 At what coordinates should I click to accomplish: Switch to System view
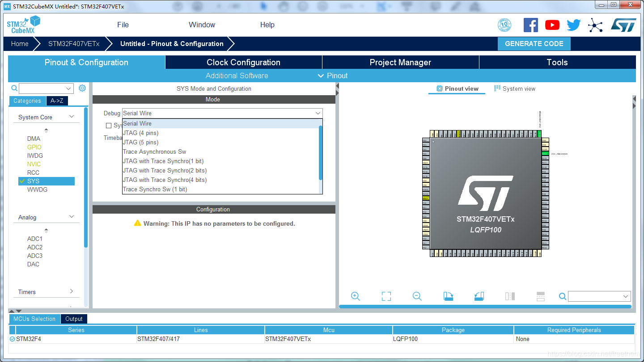[x=514, y=89]
